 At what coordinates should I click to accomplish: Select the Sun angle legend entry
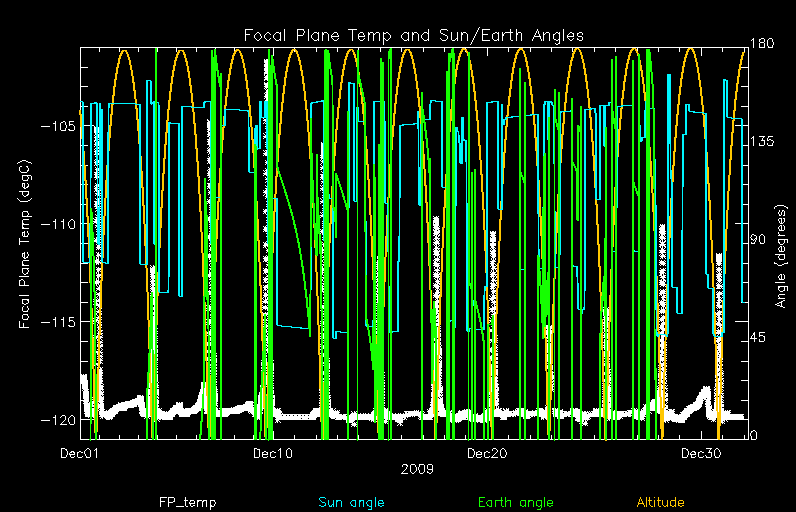coord(351,503)
